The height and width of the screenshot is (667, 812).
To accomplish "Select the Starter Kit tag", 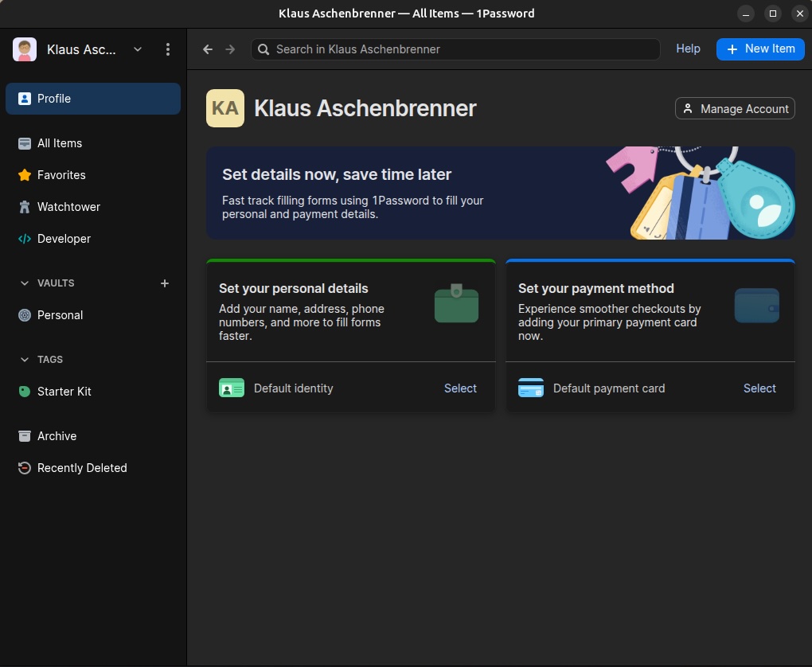I will [93, 392].
